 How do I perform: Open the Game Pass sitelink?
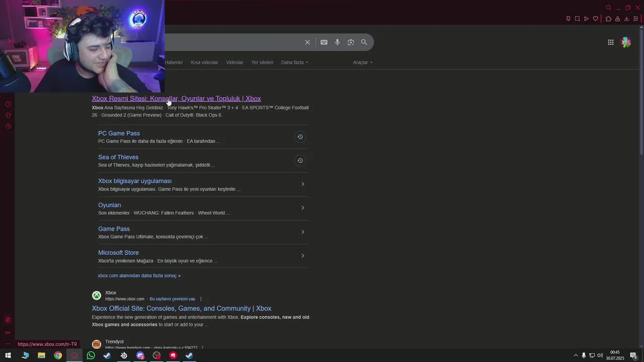(x=114, y=229)
